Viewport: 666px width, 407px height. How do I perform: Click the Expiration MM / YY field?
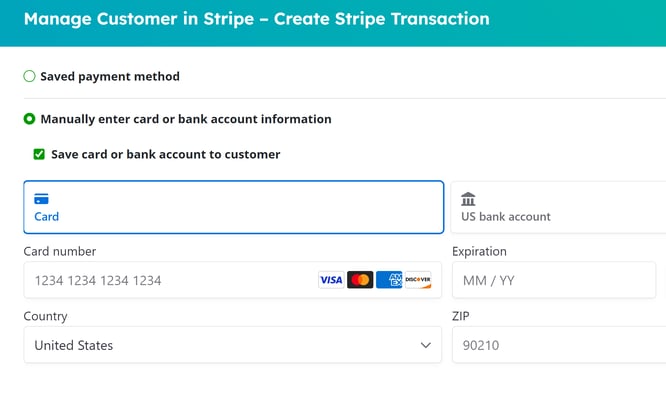(554, 280)
